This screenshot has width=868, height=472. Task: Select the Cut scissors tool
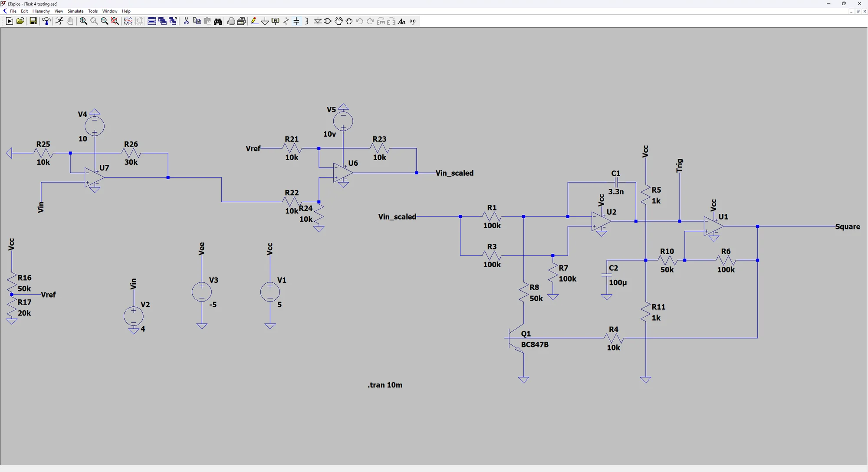tap(186, 21)
